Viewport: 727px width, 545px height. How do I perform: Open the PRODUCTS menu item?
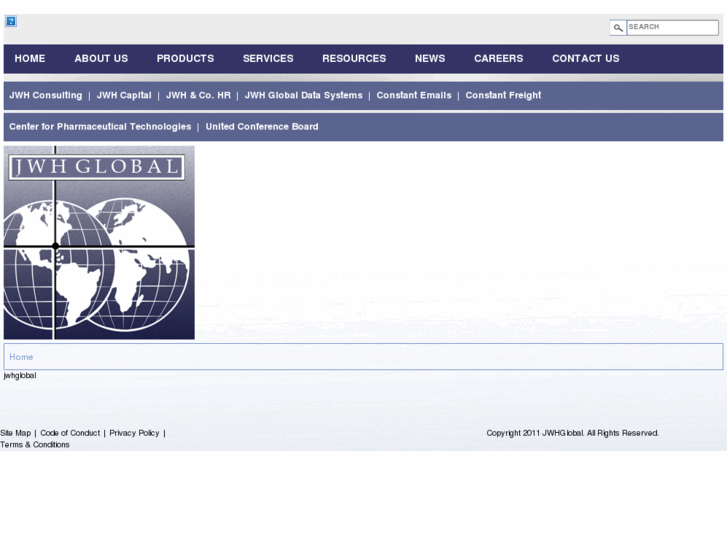[185, 58]
